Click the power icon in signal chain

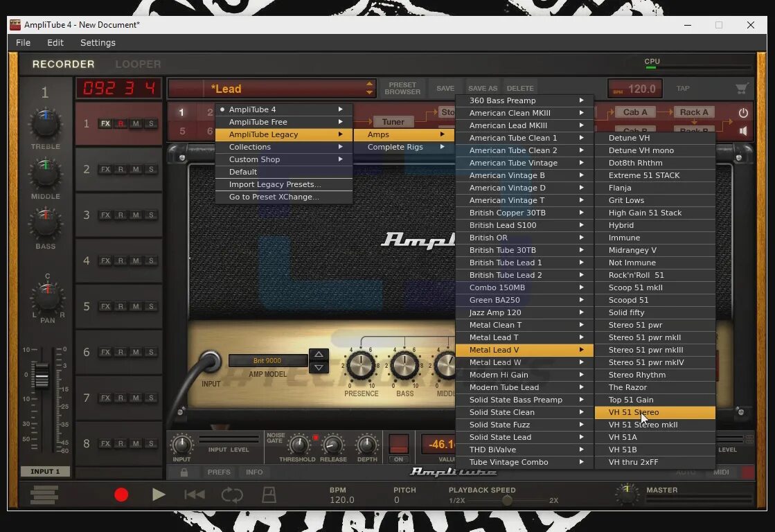click(x=743, y=113)
